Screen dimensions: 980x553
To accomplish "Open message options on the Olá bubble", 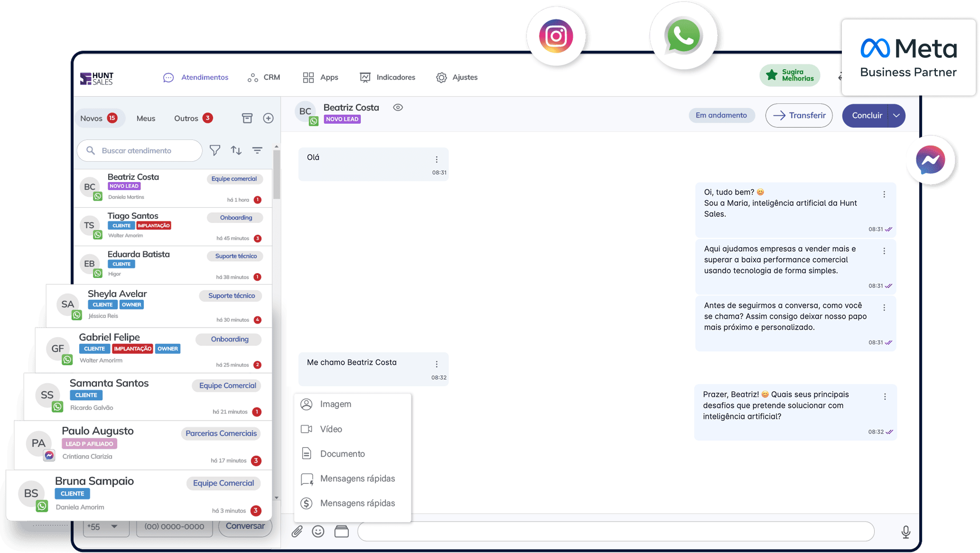I will 437,159.
